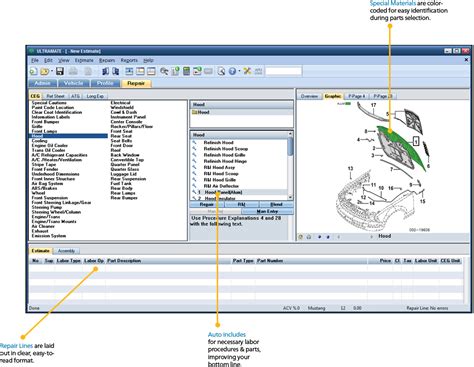Screen dimensions: 474x367
Task: Expand the arrow beside the Help icon
Action: [x=239, y=71]
